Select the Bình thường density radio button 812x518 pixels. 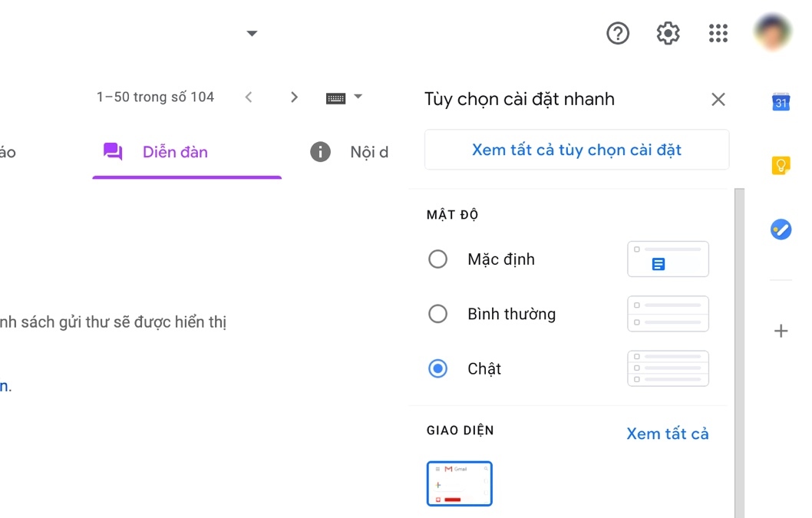point(438,314)
